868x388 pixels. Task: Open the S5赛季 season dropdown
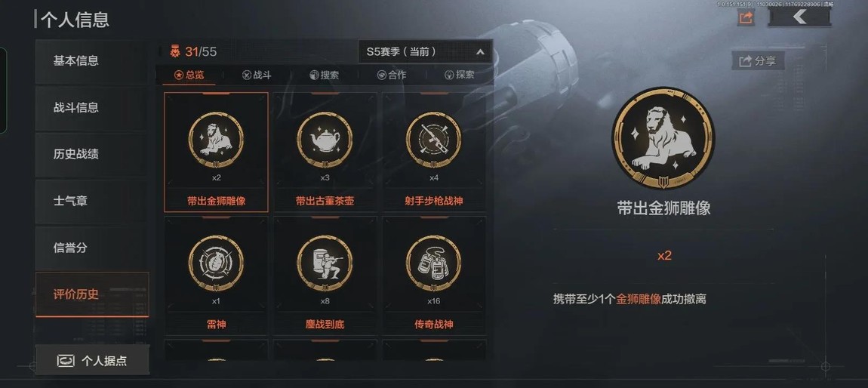coord(425,52)
